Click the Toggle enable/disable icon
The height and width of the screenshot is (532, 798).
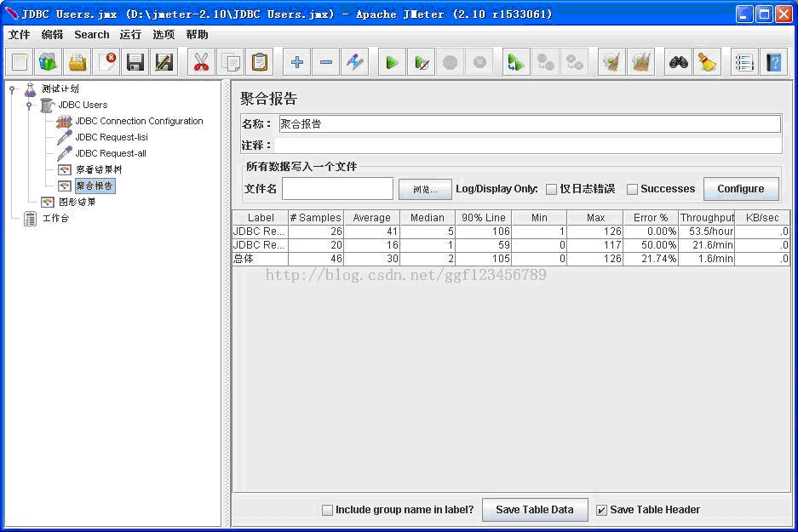(355, 62)
